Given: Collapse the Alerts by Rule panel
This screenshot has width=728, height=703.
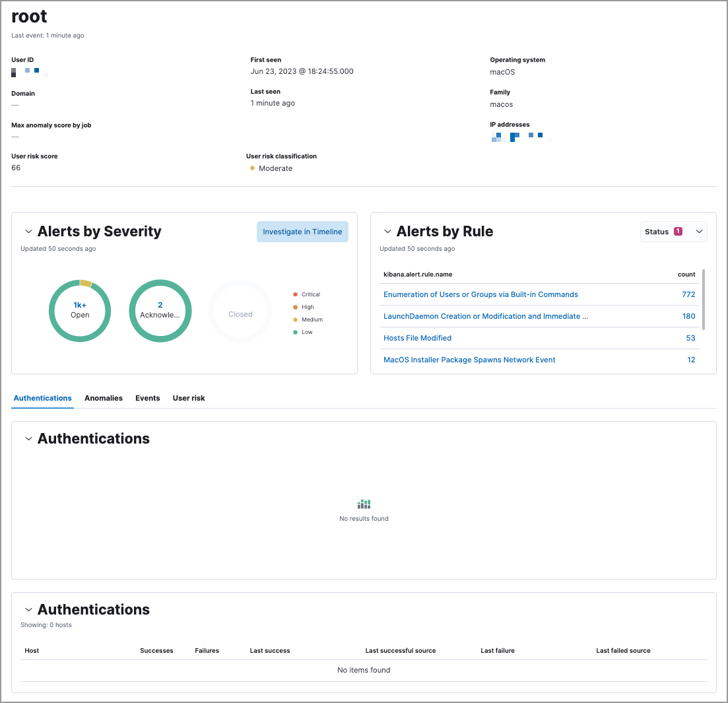Looking at the screenshot, I should [387, 231].
